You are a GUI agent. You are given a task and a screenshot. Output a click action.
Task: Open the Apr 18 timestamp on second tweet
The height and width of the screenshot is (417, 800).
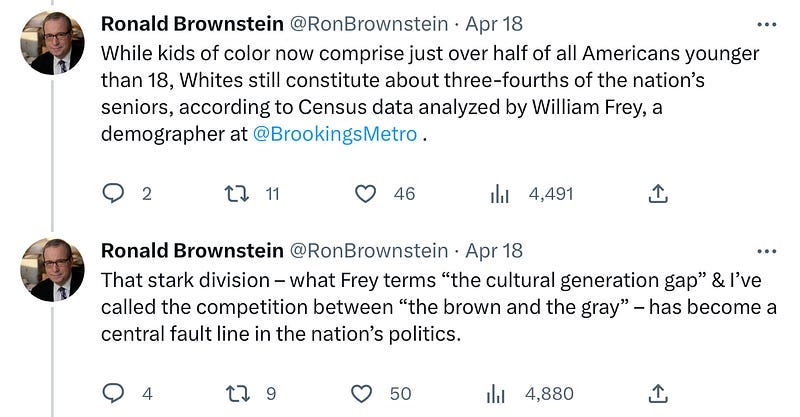(494, 251)
